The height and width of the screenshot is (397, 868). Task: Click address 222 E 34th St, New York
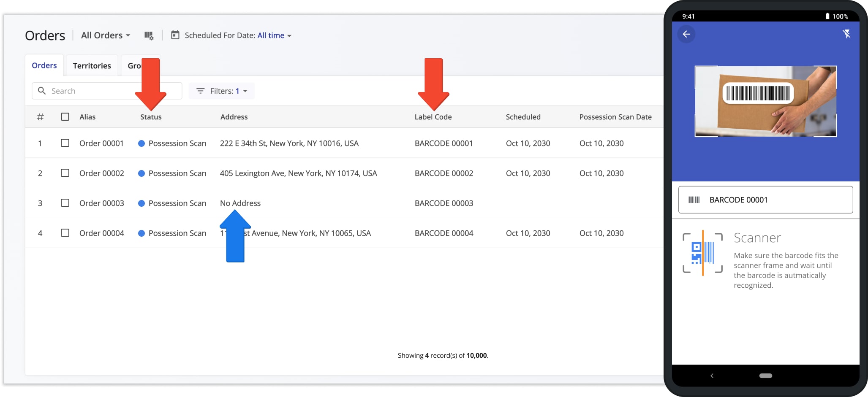tap(289, 143)
